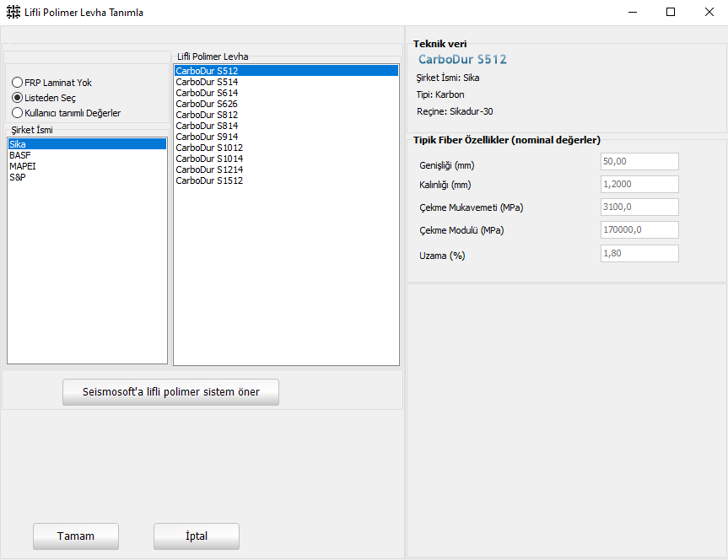
Task: Select CarboDur S1014 laminate
Action: pyautogui.click(x=286, y=159)
